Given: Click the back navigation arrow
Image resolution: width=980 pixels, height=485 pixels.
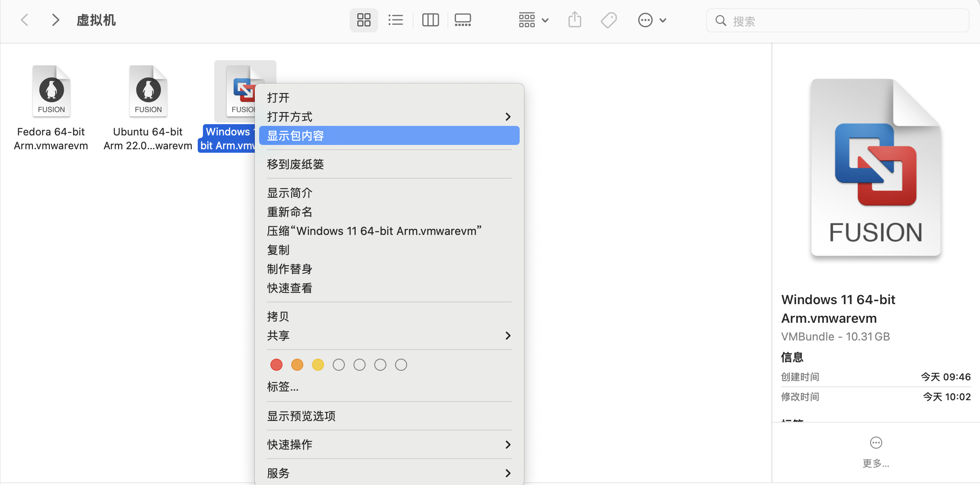Looking at the screenshot, I should [x=25, y=20].
